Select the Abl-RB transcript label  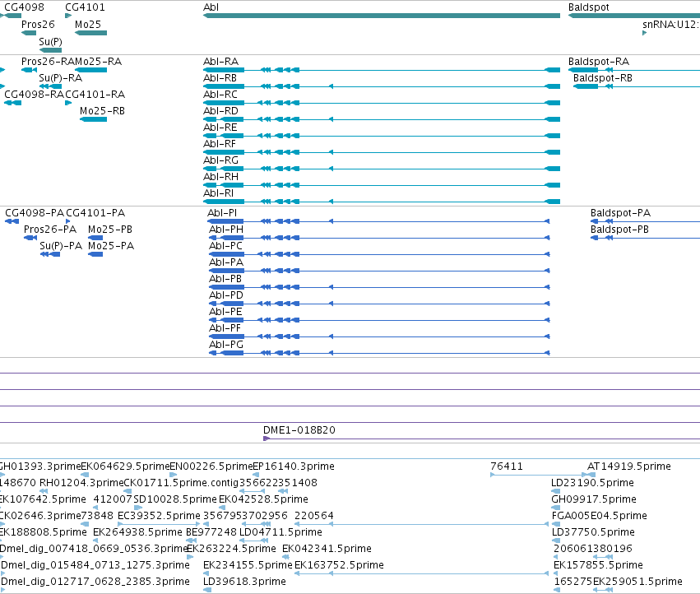[220, 78]
